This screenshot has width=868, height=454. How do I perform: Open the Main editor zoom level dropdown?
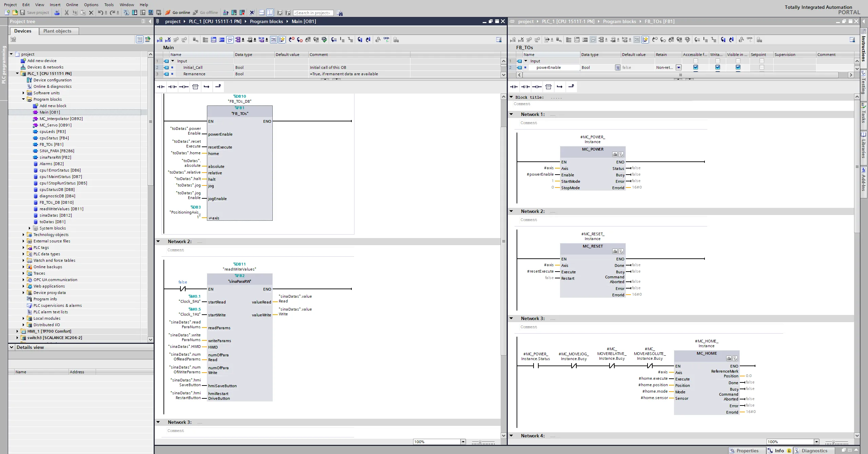pyautogui.click(x=463, y=442)
